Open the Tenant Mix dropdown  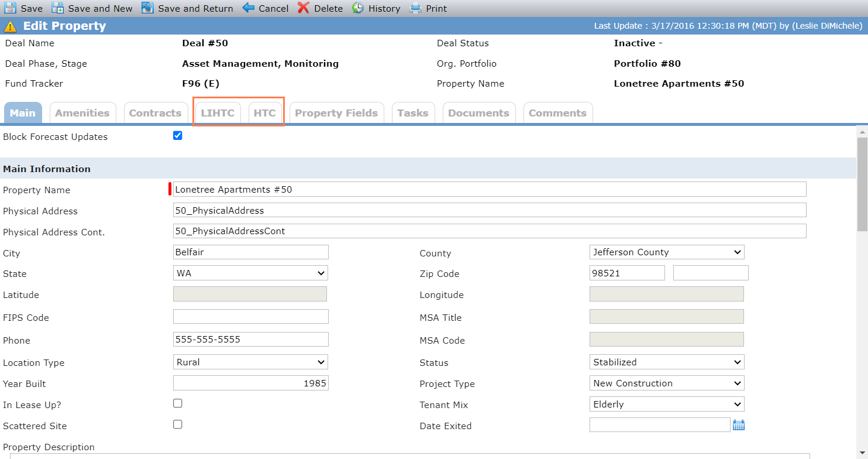[x=667, y=405]
